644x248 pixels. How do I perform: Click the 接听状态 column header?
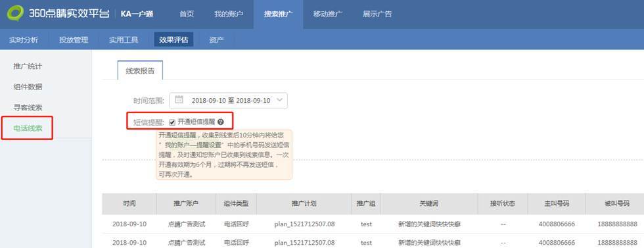[503, 203]
